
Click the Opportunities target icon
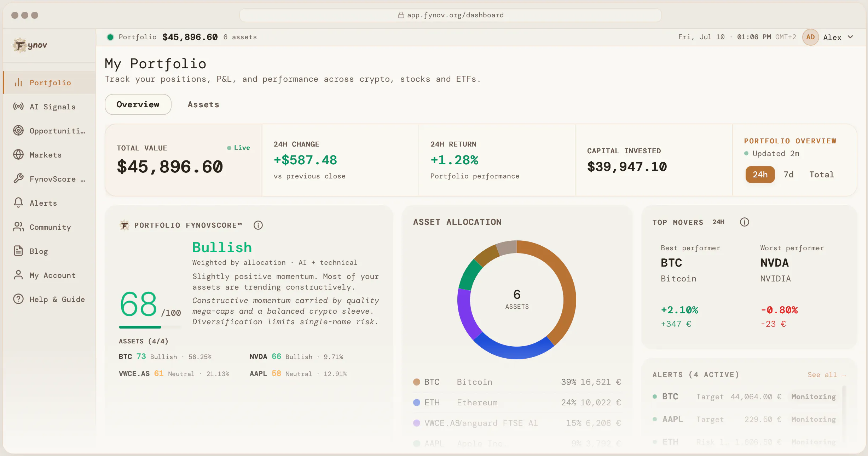18,131
